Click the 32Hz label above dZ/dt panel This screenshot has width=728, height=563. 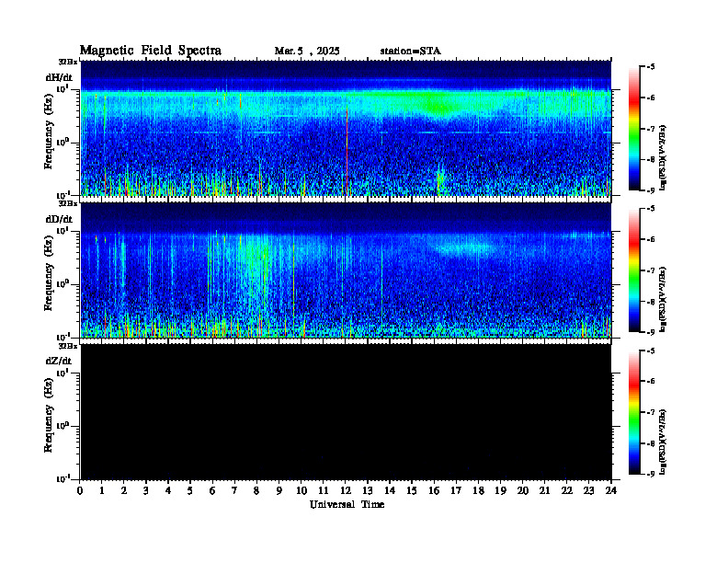tap(68, 346)
